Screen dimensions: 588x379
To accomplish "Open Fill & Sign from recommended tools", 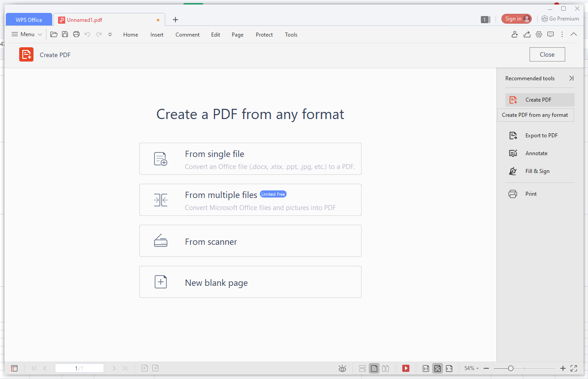I will pyautogui.click(x=537, y=171).
